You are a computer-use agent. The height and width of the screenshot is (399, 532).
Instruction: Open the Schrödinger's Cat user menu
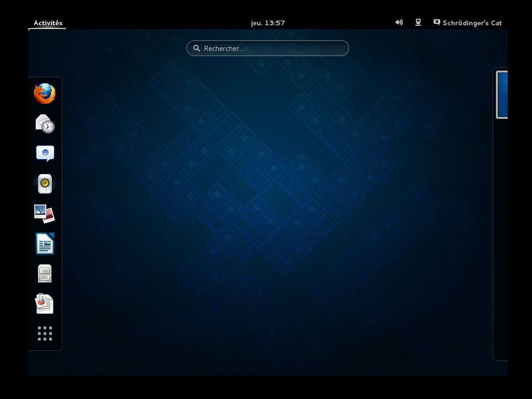point(472,23)
